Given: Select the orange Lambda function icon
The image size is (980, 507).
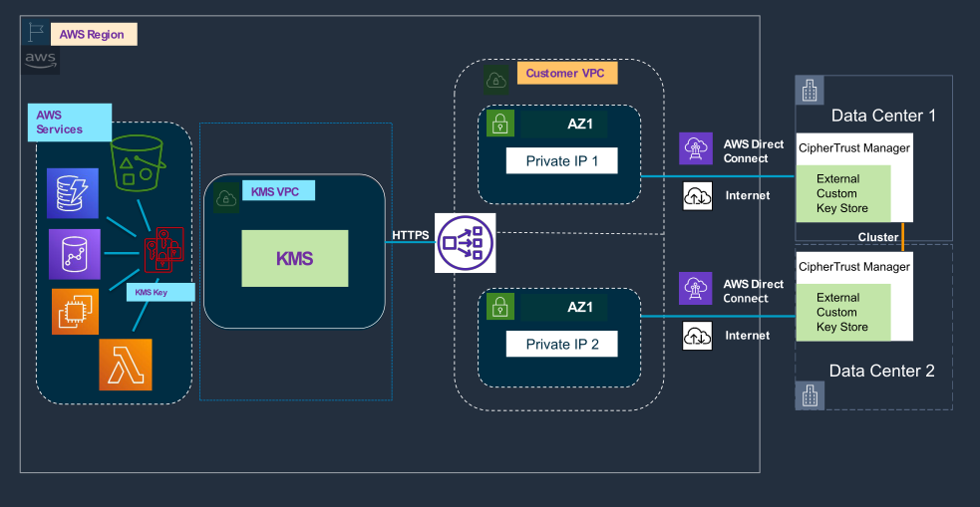Looking at the screenshot, I should (x=126, y=365).
